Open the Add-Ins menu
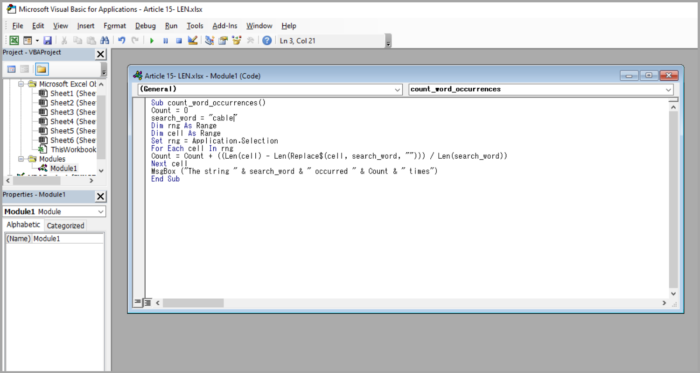Viewport: 700px width, 373px height. point(225,26)
